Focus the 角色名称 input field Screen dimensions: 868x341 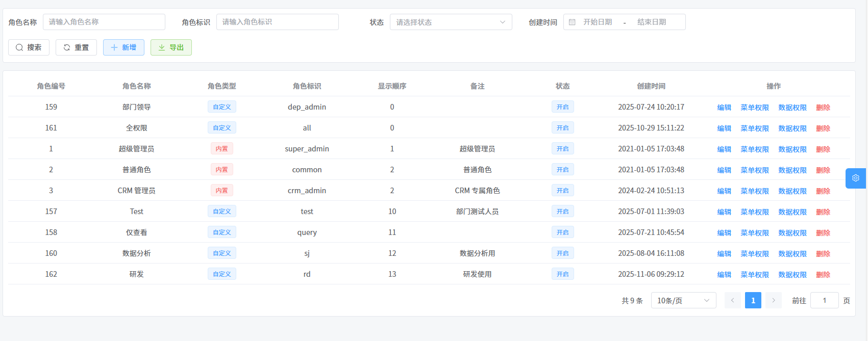[x=104, y=22]
